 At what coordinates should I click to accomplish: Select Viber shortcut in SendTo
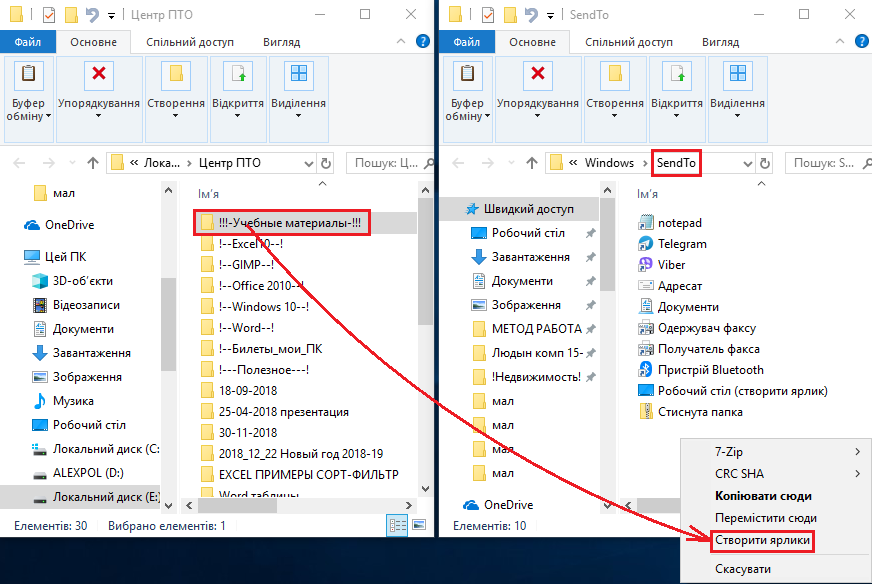[x=671, y=265]
